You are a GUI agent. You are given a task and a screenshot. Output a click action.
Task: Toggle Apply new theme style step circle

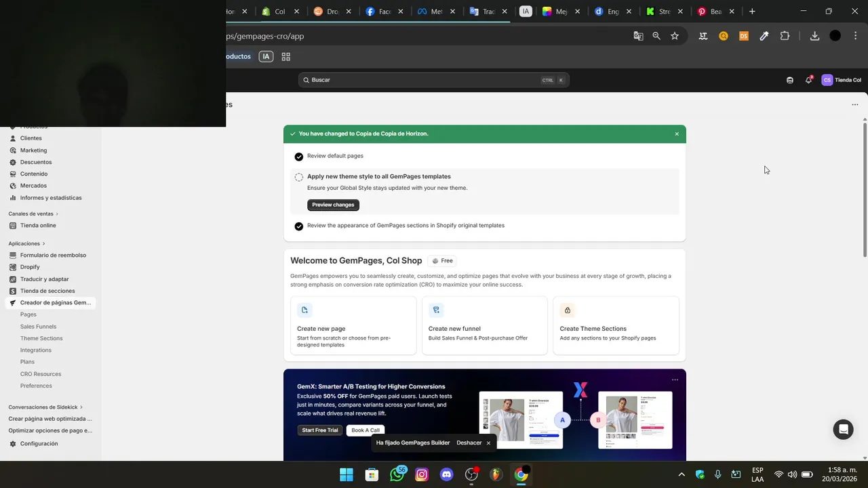(x=299, y=178)
